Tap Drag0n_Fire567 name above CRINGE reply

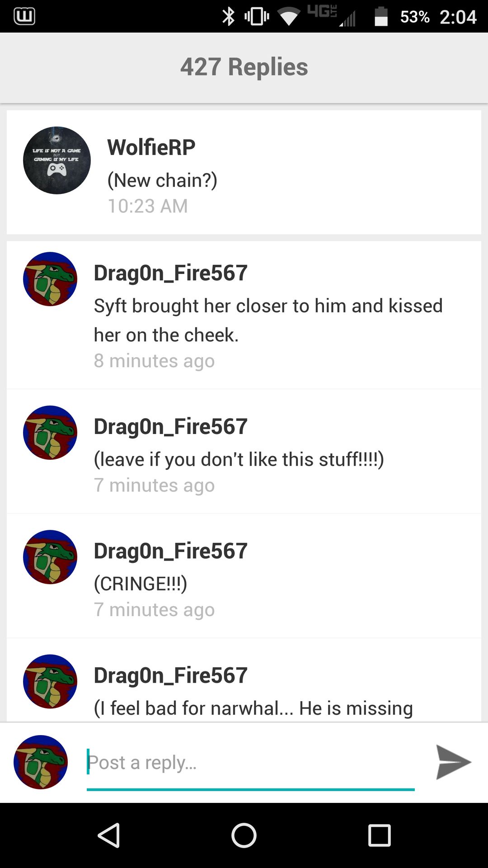[x=171, y=551]
